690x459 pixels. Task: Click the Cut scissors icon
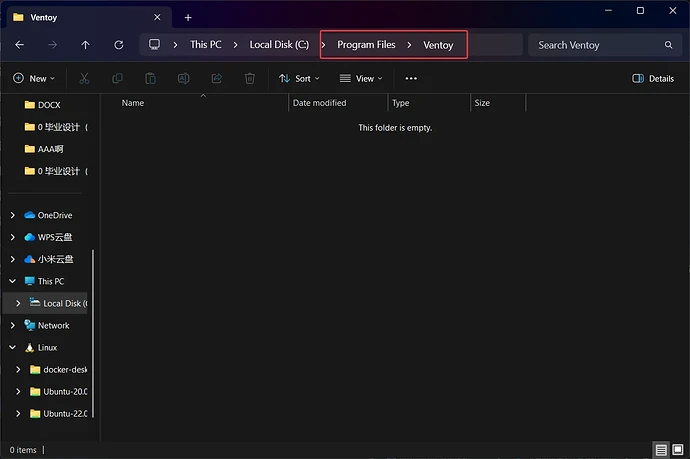(x=85, y=78)
